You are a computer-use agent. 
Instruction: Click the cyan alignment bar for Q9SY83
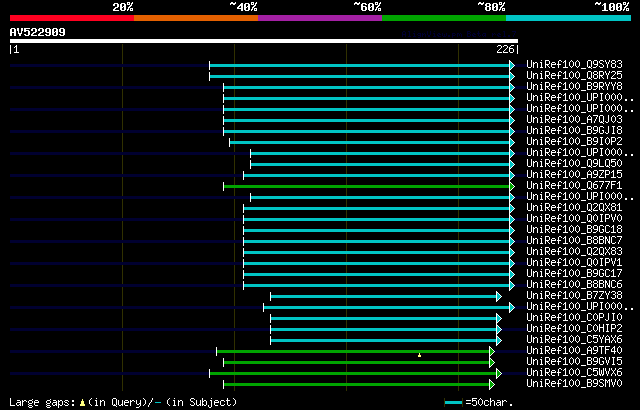click(x=360, y=65)
